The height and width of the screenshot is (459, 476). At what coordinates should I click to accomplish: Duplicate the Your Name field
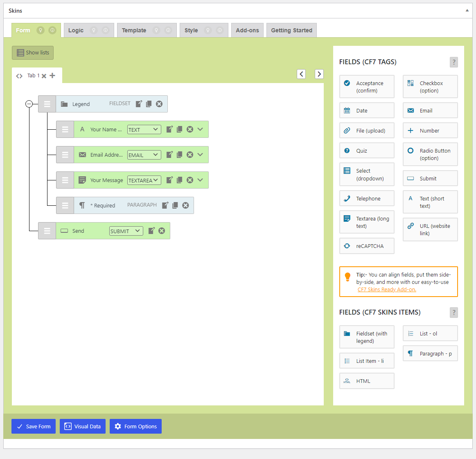(179, 129)
